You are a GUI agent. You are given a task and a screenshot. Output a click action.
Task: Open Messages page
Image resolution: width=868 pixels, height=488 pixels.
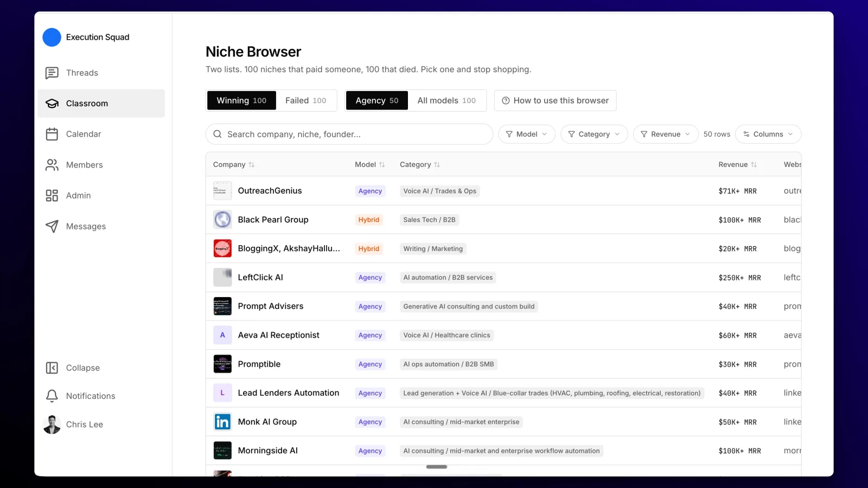tap(86, 227)
